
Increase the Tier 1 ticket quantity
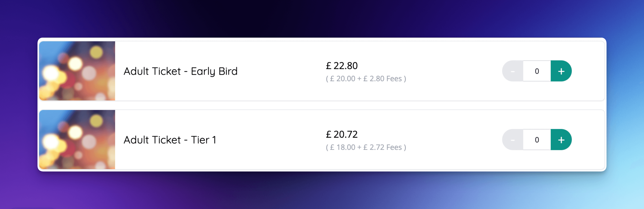(x=561, y=140)
